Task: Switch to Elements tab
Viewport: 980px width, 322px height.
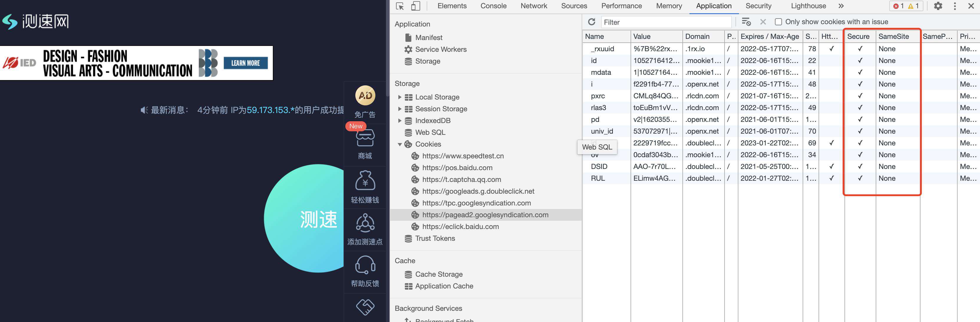Action: point(452,6)
